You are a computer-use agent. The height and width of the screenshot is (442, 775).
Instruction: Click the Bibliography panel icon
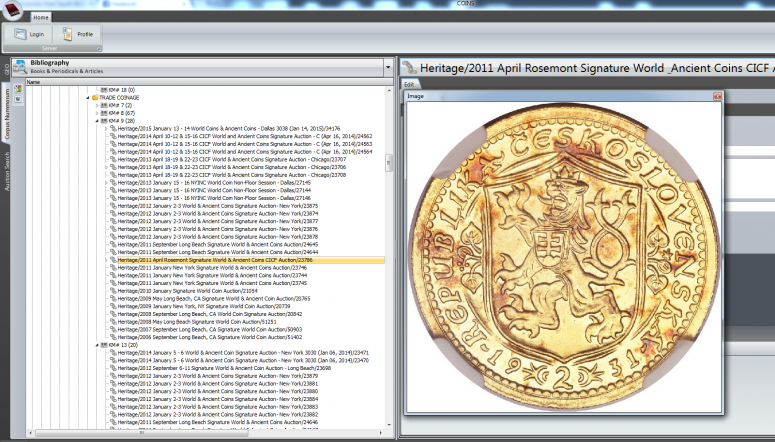(20, 66)
